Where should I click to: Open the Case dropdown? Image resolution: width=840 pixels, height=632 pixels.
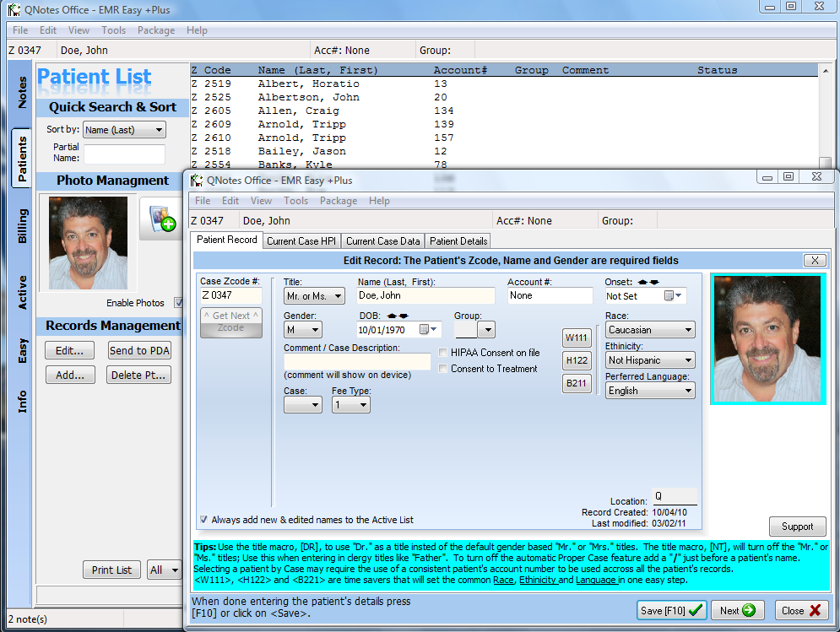[x=303, y=404]
